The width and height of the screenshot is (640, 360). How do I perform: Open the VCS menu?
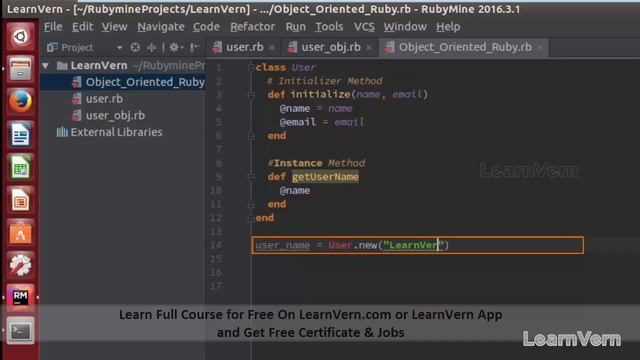tap(364, 27)
